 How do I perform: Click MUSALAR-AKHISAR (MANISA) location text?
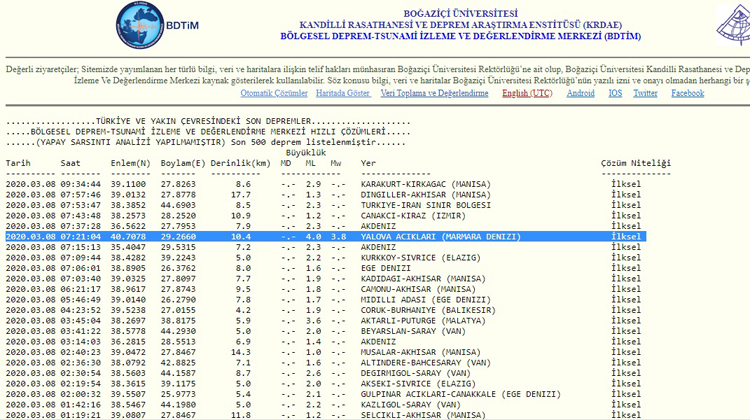click(420, 352)
